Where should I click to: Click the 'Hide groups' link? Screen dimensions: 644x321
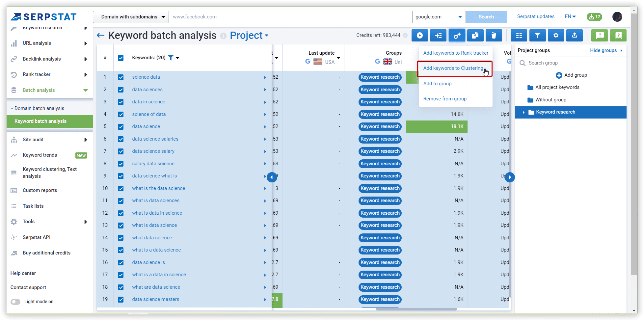tap(604, 50)
